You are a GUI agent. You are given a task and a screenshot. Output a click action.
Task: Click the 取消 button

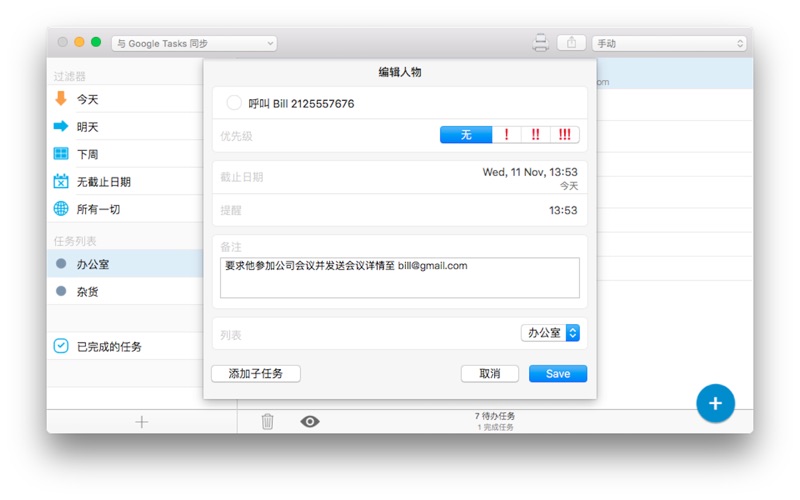490,373
